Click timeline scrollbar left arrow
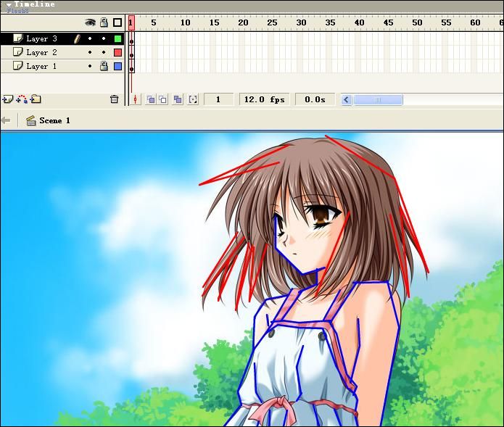This screenshot has width=504, height=427. click(x=347, y=99)
